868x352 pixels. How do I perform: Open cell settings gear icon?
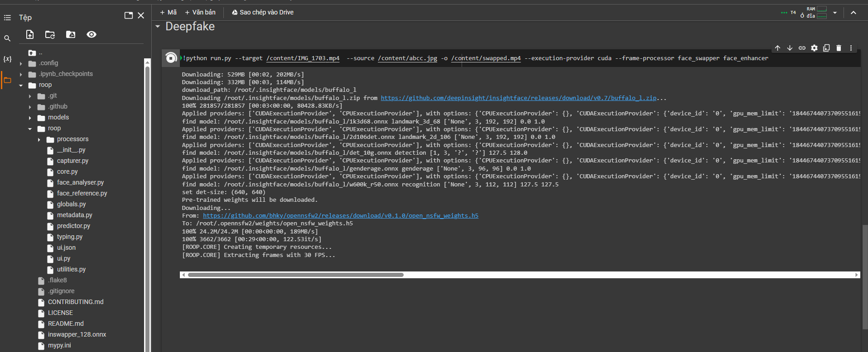814,48
